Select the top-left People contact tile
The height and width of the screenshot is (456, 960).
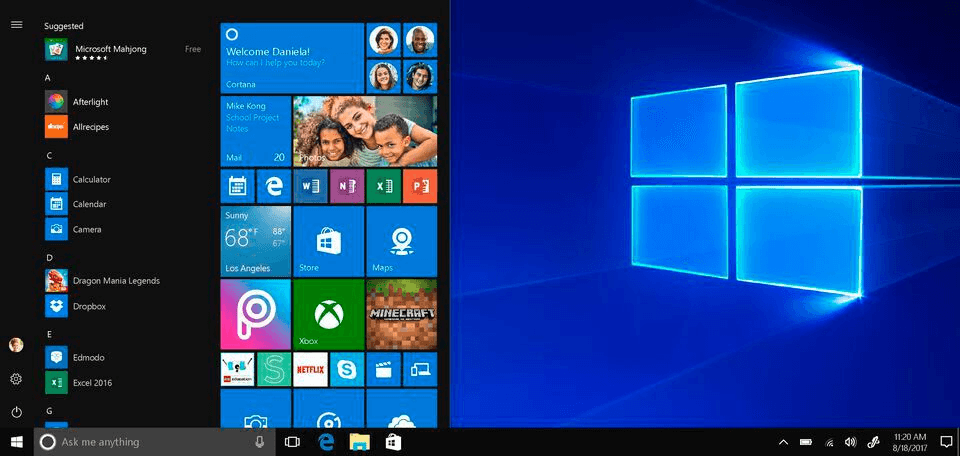384,40
